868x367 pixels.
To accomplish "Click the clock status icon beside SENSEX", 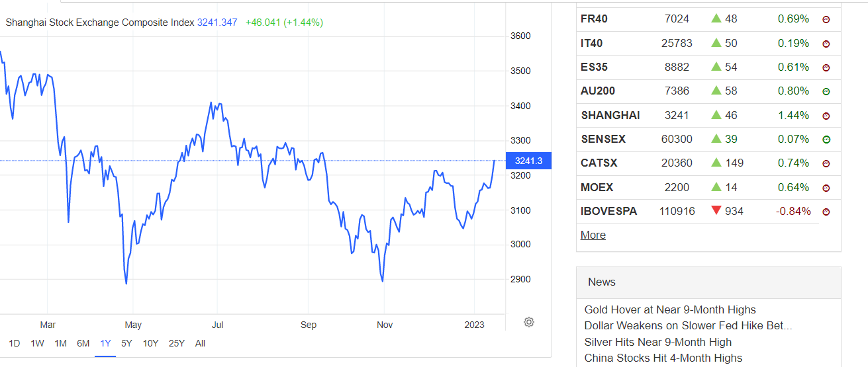I will 826,140.
